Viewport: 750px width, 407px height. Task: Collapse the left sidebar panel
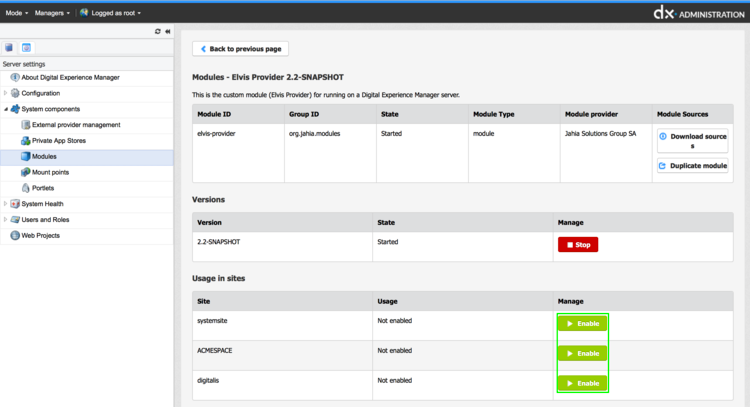168,31
